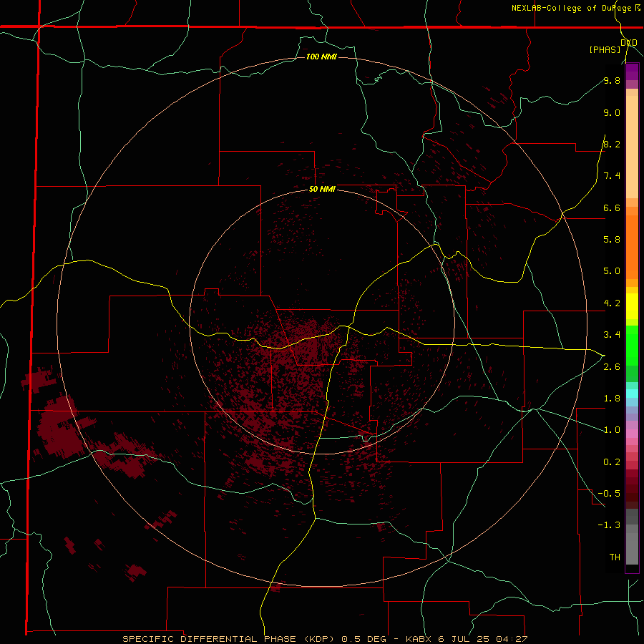Click the 8.2 scale value

tap(612, 144)
